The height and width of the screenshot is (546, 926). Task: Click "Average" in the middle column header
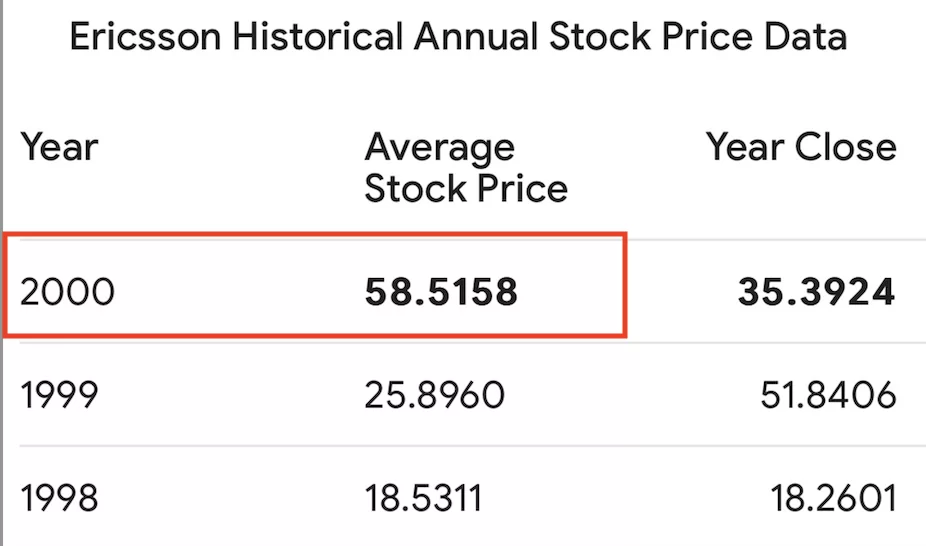tap(439, 148)
